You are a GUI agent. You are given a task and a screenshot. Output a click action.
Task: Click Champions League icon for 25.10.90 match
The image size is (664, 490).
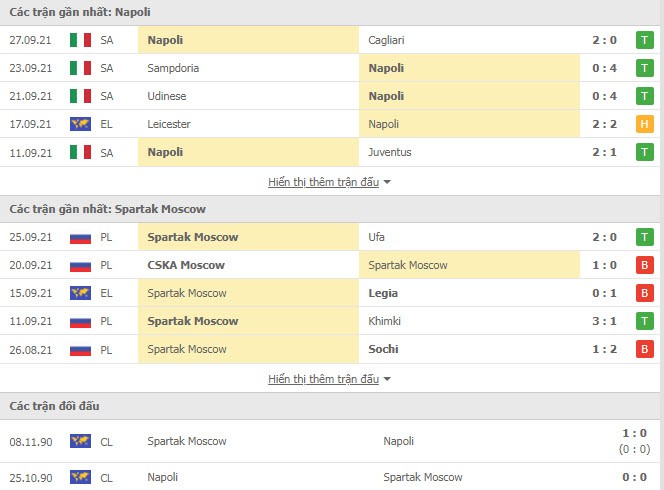pyautogui.click(x=80, y=477)
